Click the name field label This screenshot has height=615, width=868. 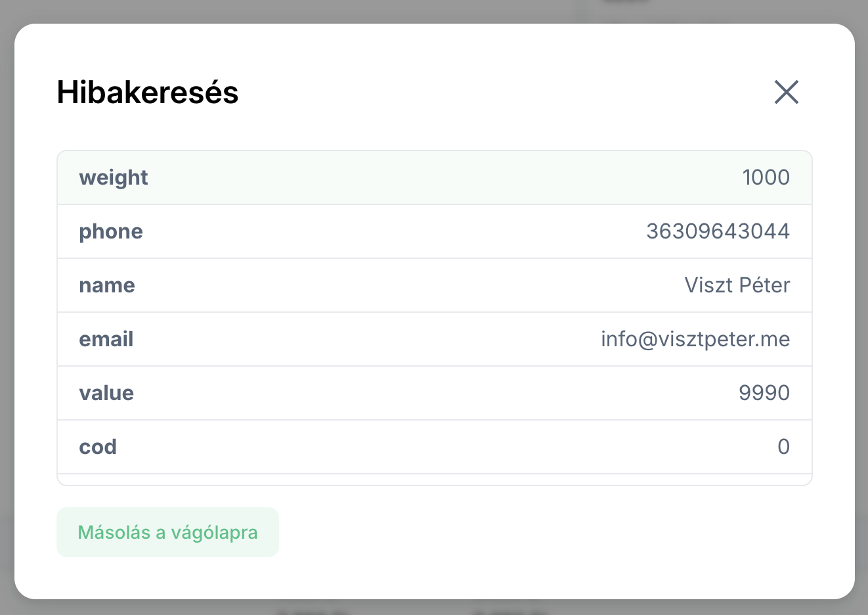coord(106,285)
